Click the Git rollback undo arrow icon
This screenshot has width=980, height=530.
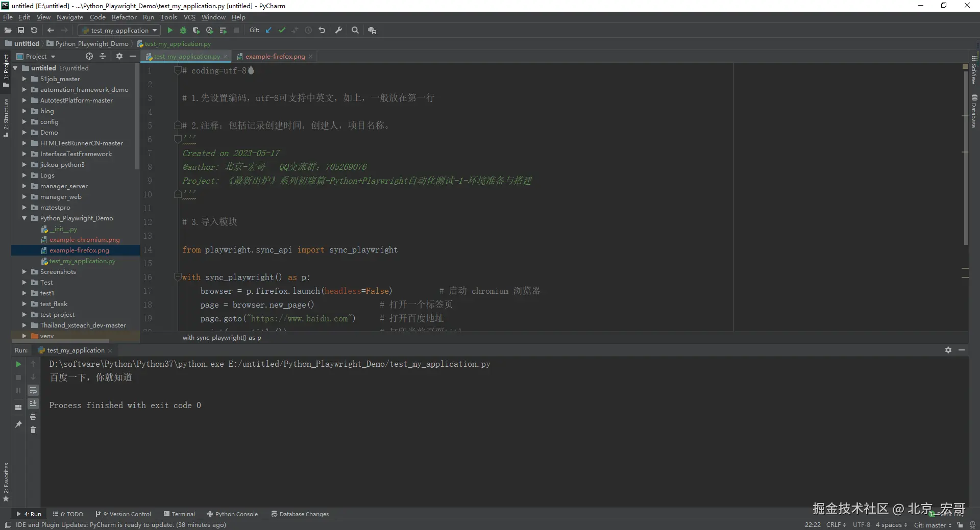[x=322, y=31]
